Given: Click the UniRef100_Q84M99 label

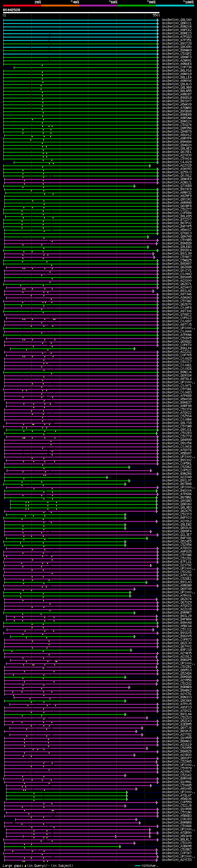Looking at the screenshot, I should point(177,440).
